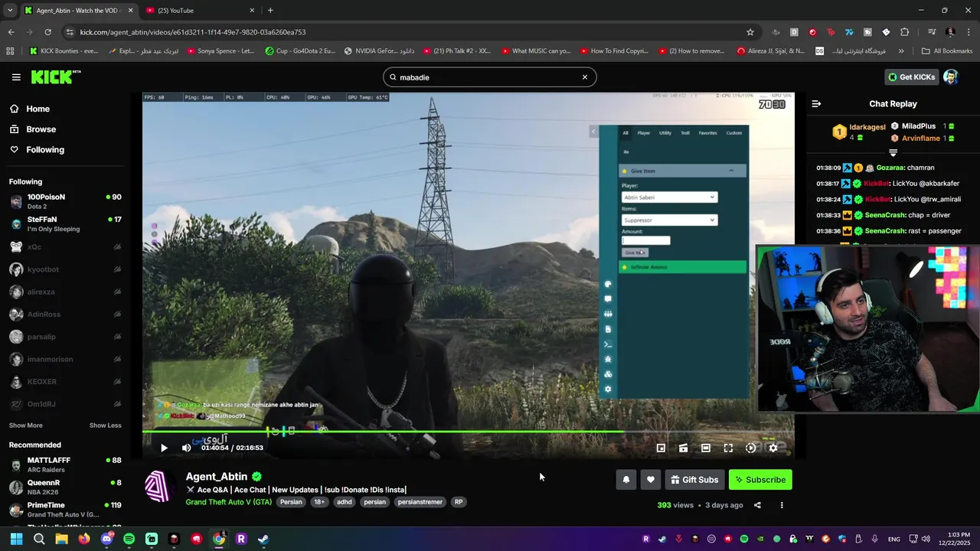Screen dimensions: 980x551
Task: Open Windows taskbar search
Action: pos(39,539)
